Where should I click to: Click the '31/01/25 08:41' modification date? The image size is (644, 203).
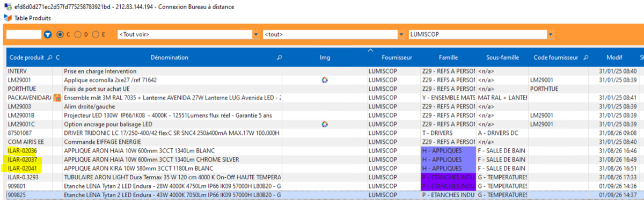coord(621,98)
